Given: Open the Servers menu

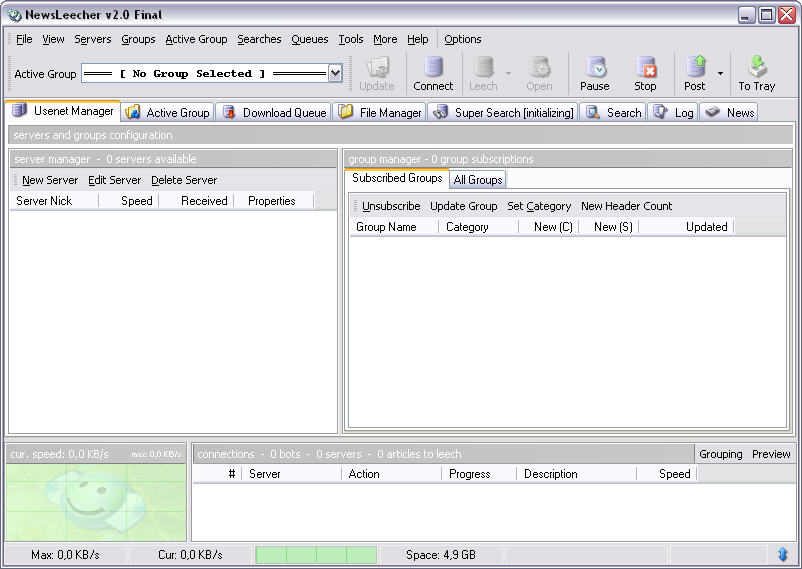Looking at the screenshot, I should pos(93,39).
